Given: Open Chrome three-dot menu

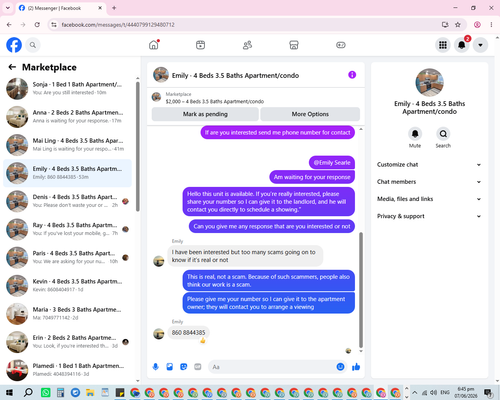Looking at the screenshot, I should 491,25.
